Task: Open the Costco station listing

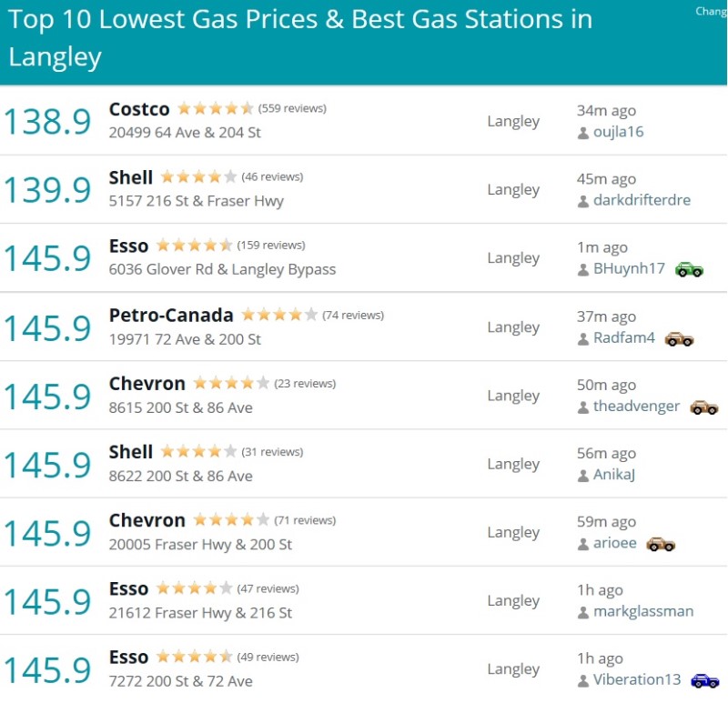Action: (x=139, y=109)
